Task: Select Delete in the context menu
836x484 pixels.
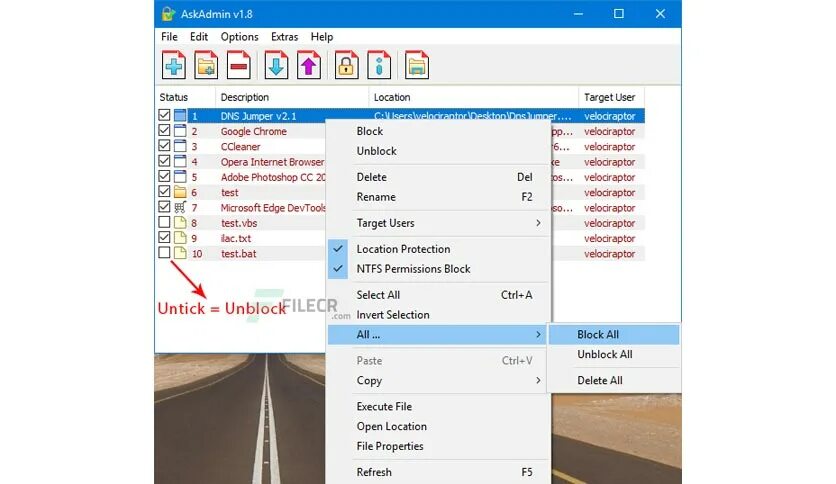Action: pyautogui.click(x=437, y=177)
